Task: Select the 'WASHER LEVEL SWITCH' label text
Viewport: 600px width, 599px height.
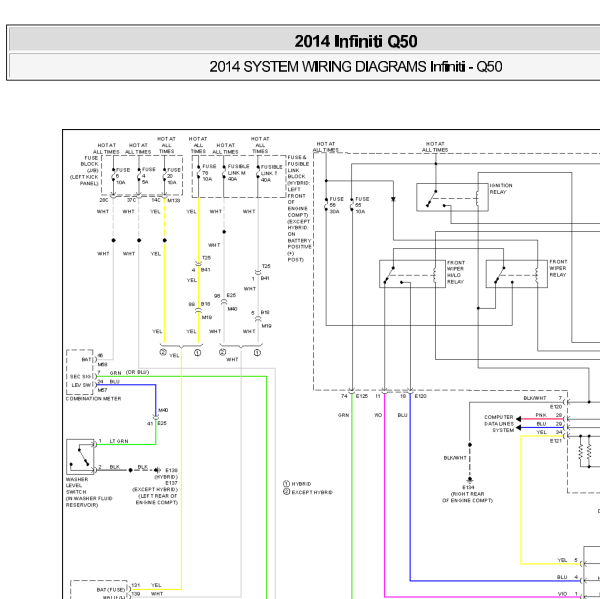Action: point(77,485)
